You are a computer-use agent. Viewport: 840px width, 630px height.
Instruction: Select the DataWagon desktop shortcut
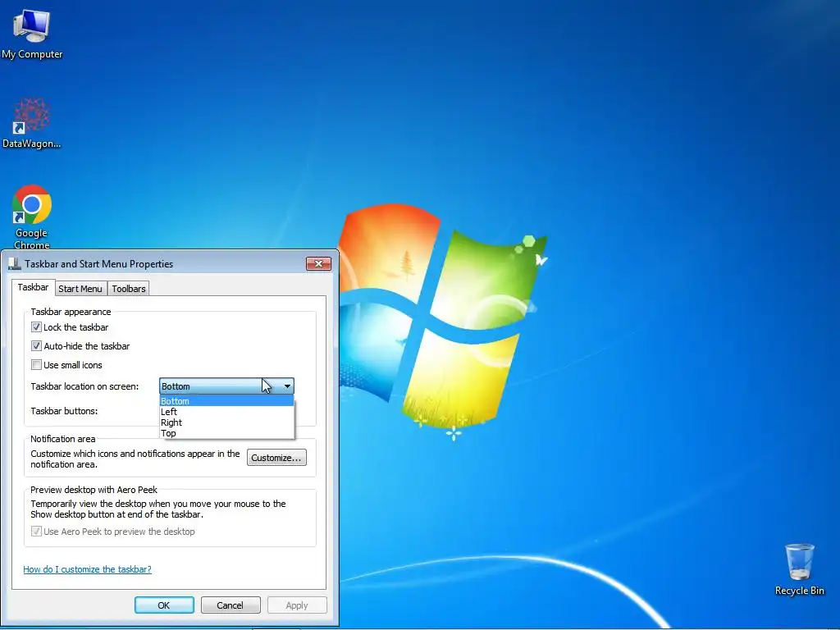click(x=32, y=123)
